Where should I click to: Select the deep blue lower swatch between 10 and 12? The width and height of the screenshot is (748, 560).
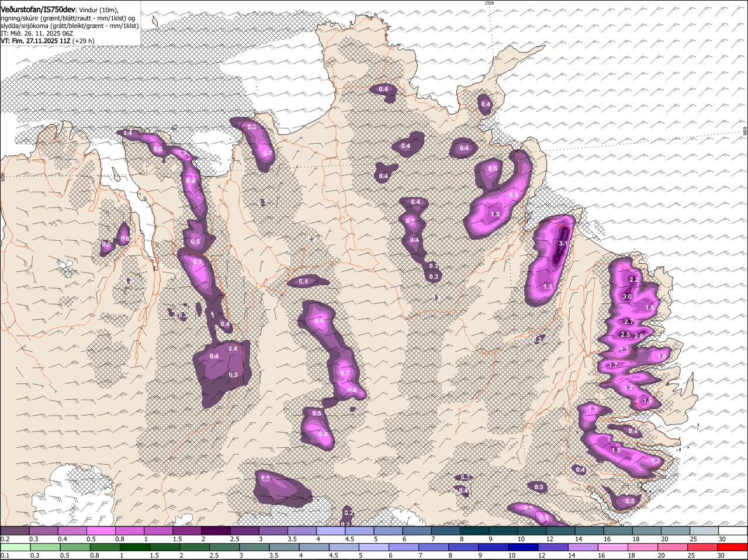(x=524, y=547)
